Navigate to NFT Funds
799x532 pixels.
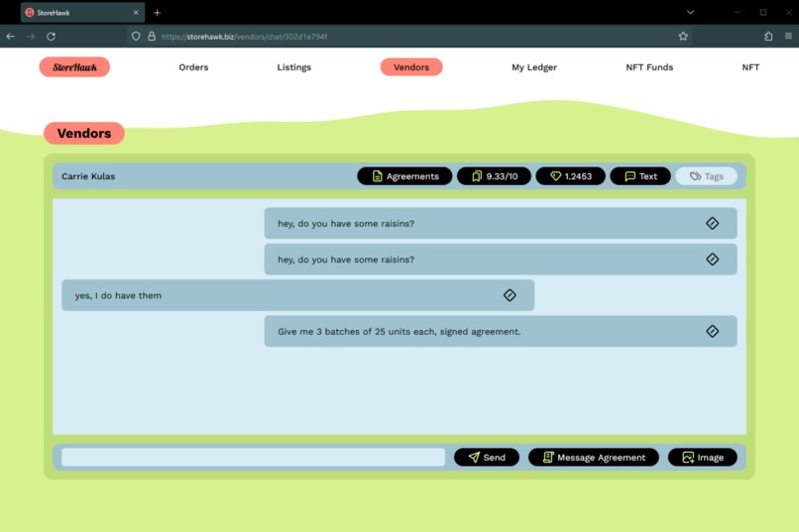tap(649, 67)
